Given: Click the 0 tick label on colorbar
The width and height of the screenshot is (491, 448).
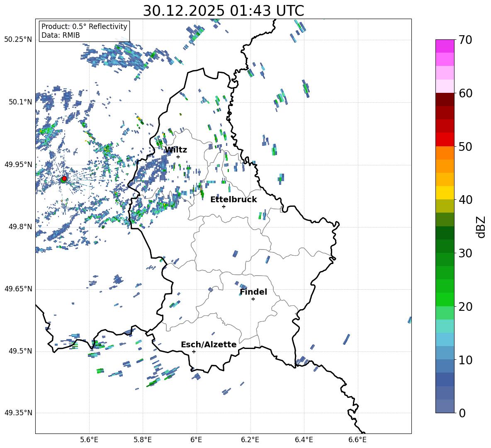Looking at the screenshot, I should [462, 413].
